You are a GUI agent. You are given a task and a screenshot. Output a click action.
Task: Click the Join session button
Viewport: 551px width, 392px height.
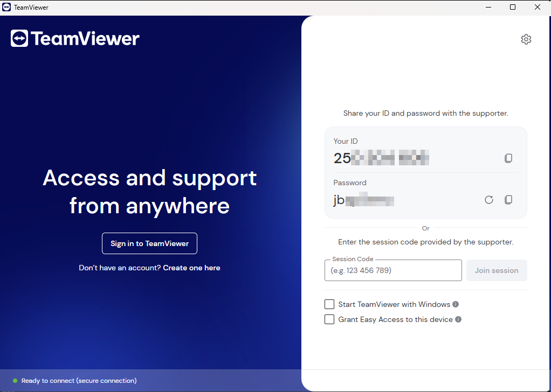(x=497, y=270)
